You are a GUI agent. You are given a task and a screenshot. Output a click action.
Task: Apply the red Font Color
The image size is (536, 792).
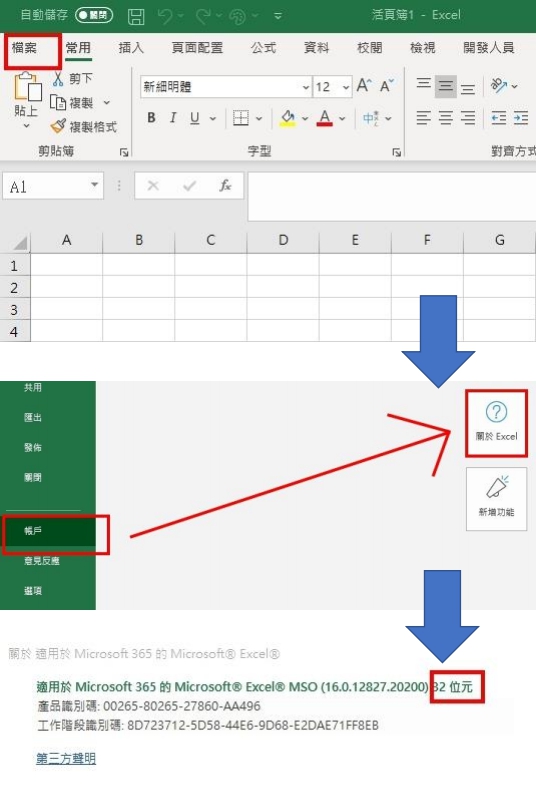click(x=325, y=118)
